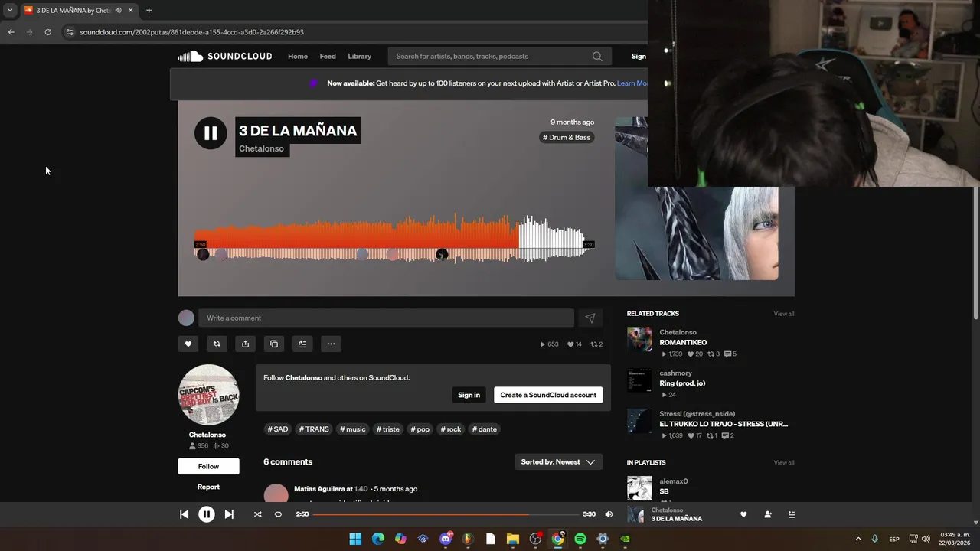Click Create a SoundCloud account button
The height and width of the screenshot is (551, 980).
coord(548,395)
